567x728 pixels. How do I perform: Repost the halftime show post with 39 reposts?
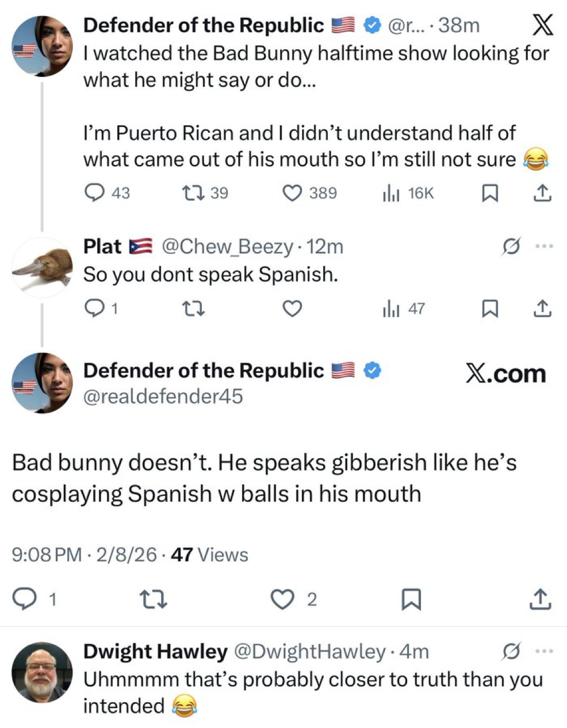click(x=190, y=193)
